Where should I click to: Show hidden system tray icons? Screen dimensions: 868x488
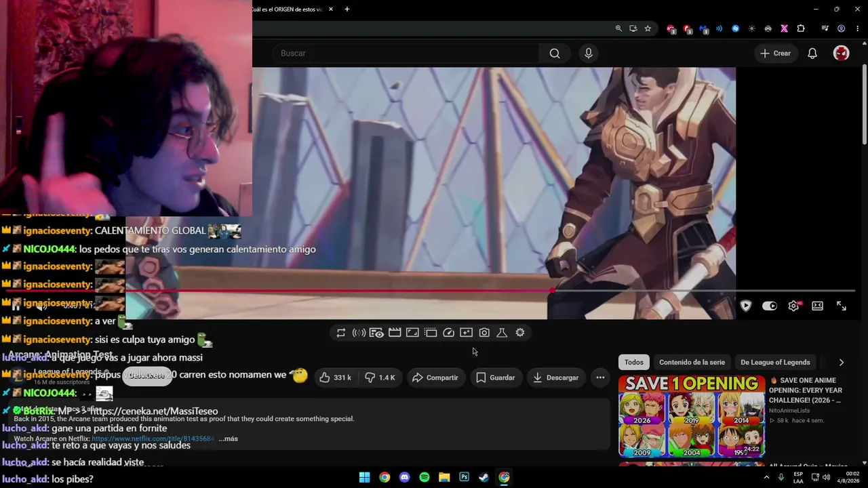(767, 477)
